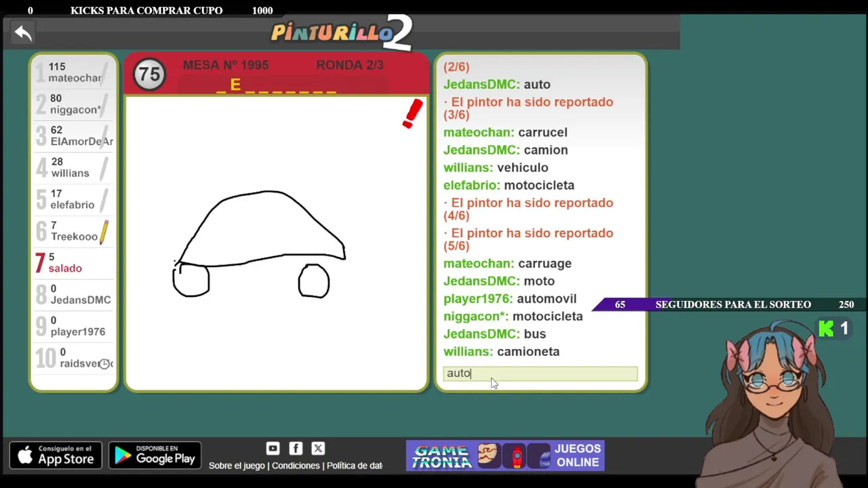The height and width of the screenshot is (488, 868).
Task: Select player niggacon* in ranking list
Action: [x=73, y=104]
